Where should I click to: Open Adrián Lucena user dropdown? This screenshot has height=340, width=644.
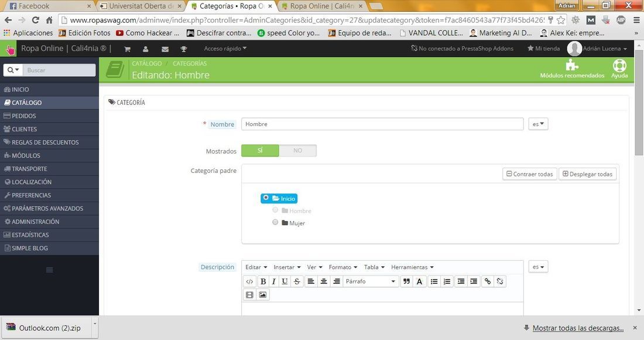(605, 49)
